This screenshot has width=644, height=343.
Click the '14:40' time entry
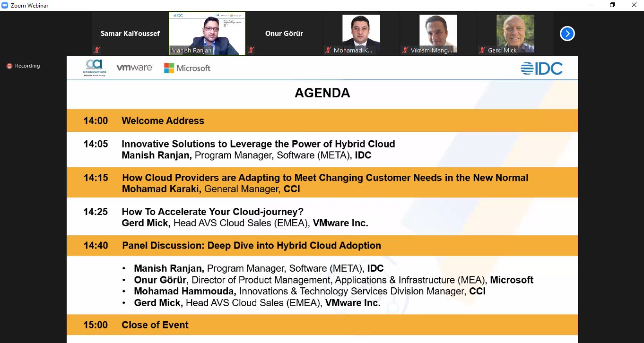tap(96, 246)
